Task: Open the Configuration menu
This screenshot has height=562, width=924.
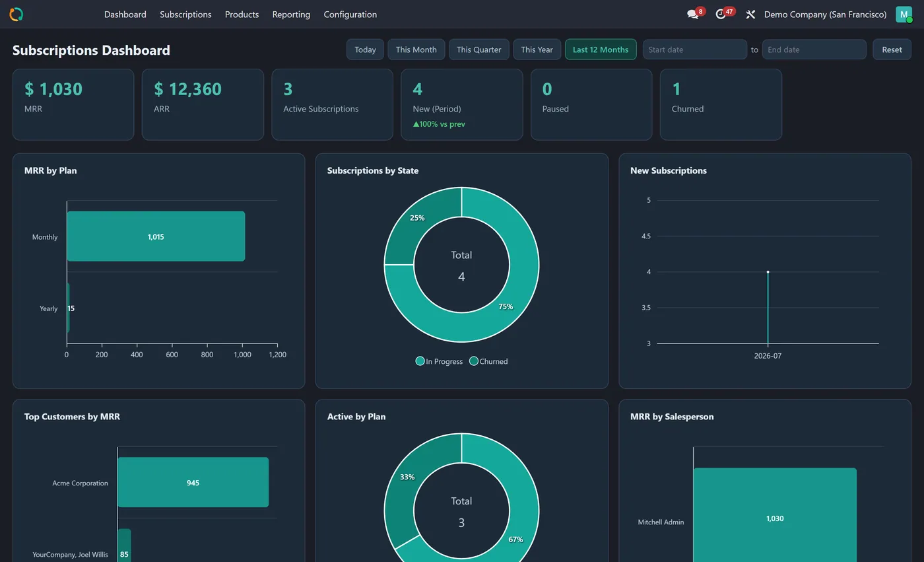Action: (350, 15)
